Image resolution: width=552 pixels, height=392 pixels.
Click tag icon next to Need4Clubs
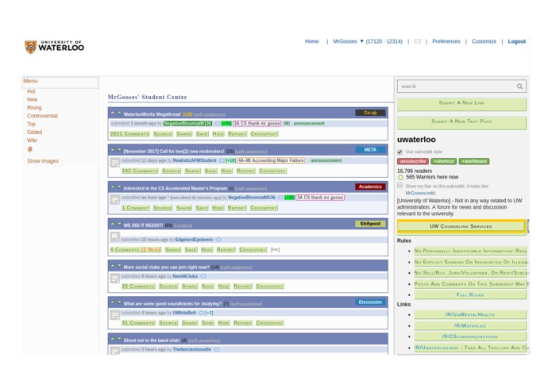coord(203,277)
